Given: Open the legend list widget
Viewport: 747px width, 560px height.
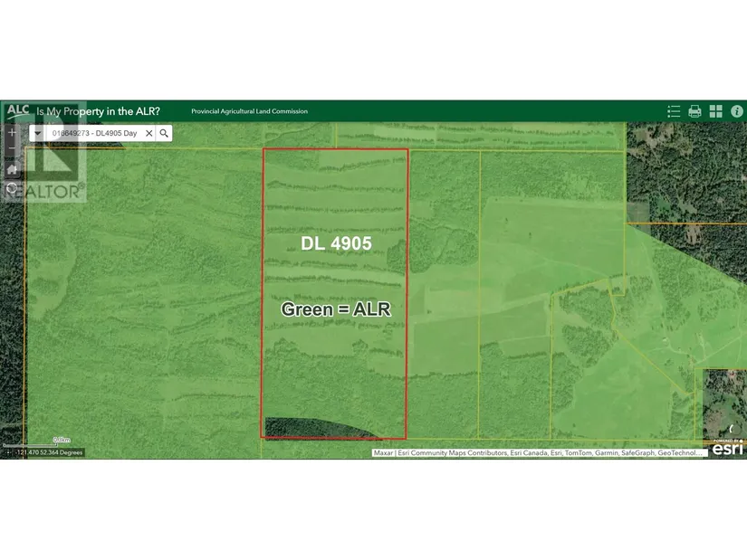Looking at the screenshot, I should (673, 111).
